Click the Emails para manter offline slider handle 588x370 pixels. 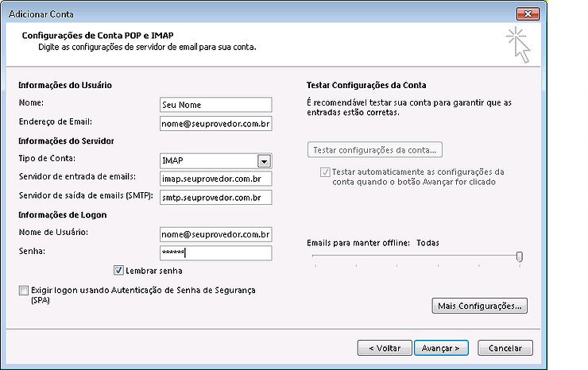pyautogui.click(x=520, y=256)
